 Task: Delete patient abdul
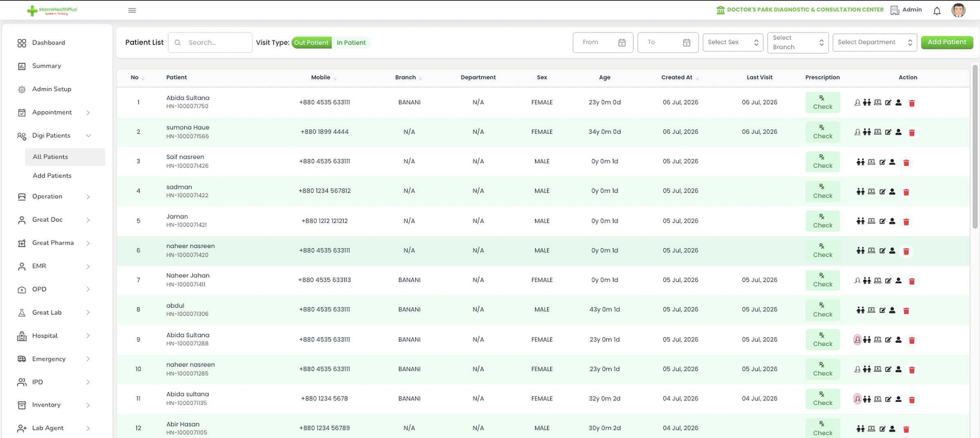pos(906,311)
